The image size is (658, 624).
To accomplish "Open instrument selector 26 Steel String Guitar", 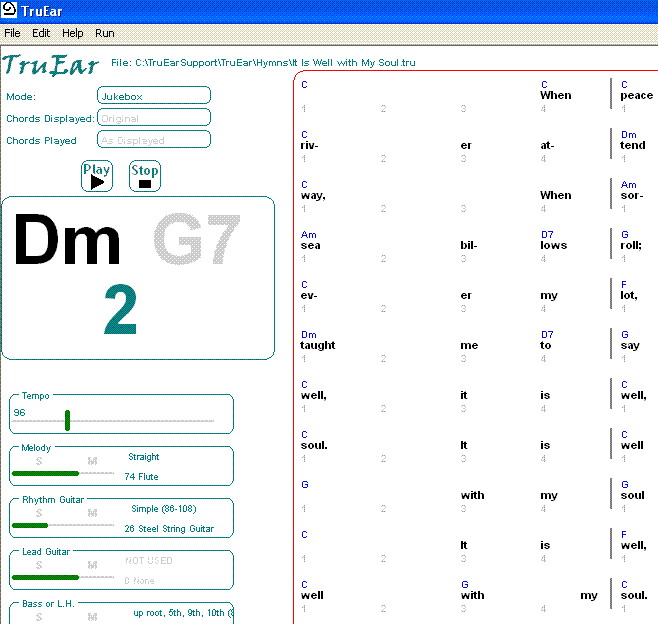I will click(169, 529).
